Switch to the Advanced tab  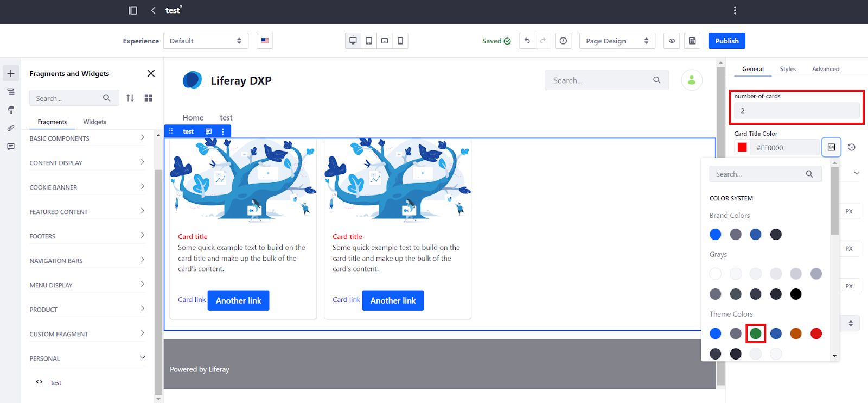click(x=826, y=69)
